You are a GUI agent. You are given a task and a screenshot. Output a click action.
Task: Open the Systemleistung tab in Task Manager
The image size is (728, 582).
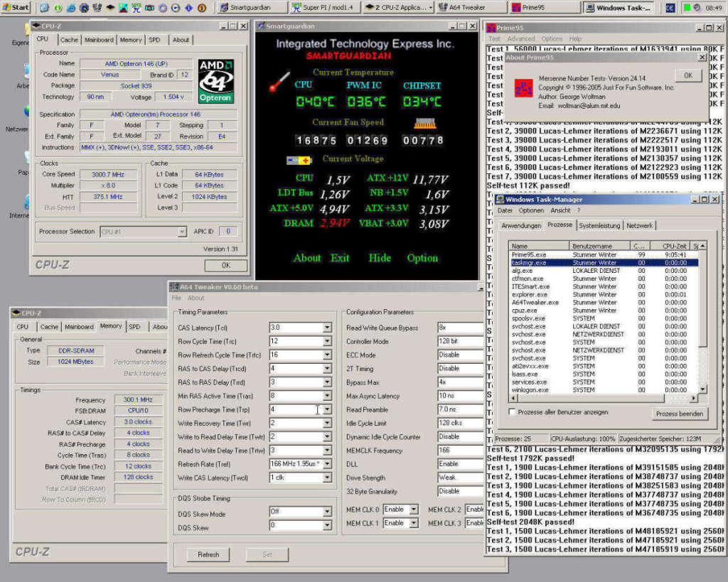599,225
